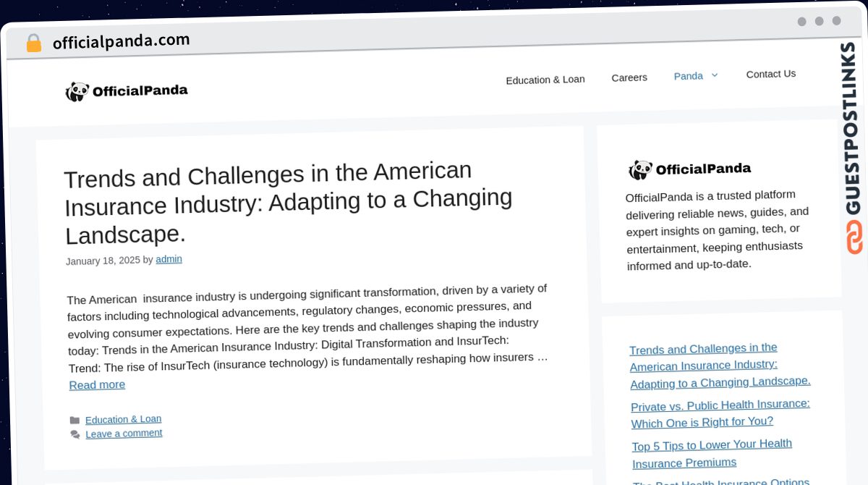Open Private vs. Public Health Insurance link

[x=720, y=413]
